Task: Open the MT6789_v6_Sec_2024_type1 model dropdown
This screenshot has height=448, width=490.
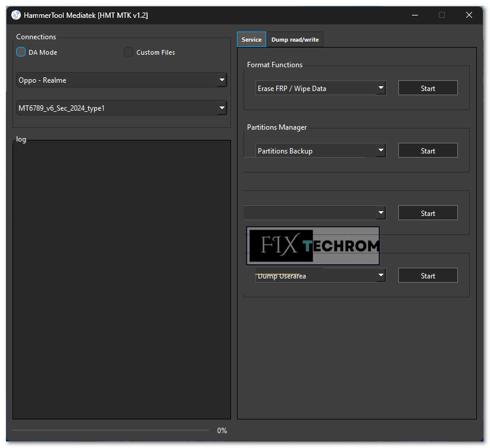Action: (x=121, y=108)
